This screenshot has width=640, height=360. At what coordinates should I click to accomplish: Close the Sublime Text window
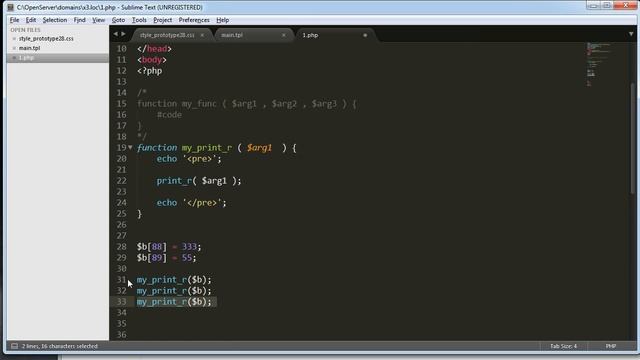pos(625,5)
